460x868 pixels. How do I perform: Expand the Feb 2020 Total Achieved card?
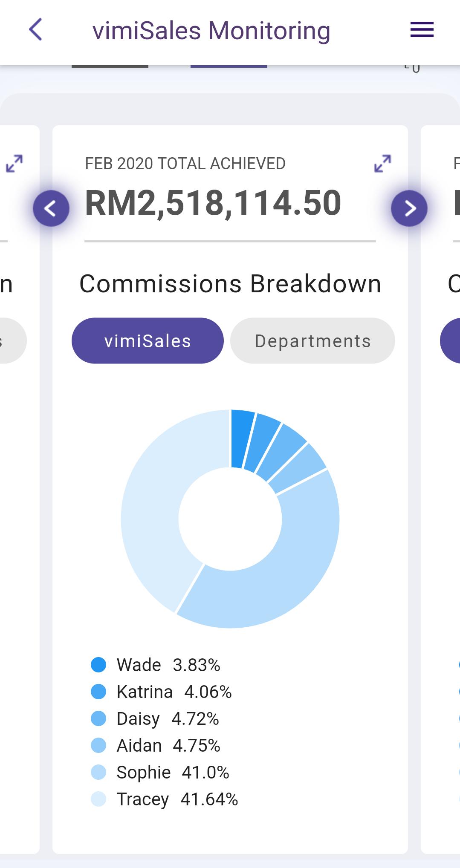[382, 163]
